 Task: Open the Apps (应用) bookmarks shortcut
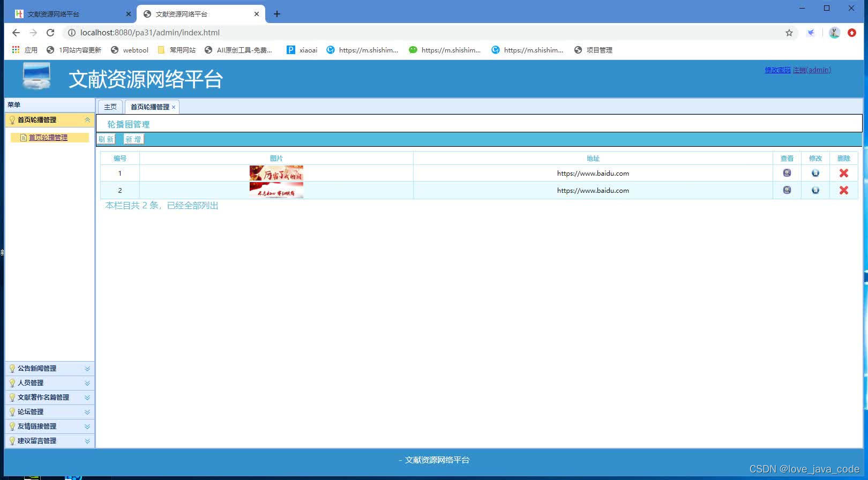[x=25, y=50]
